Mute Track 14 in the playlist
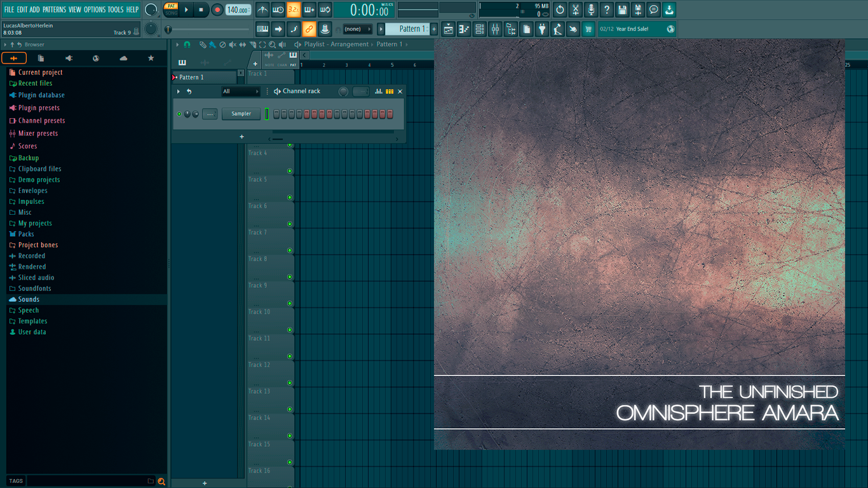This screenshot has width=868, height=488. [290, 436]
